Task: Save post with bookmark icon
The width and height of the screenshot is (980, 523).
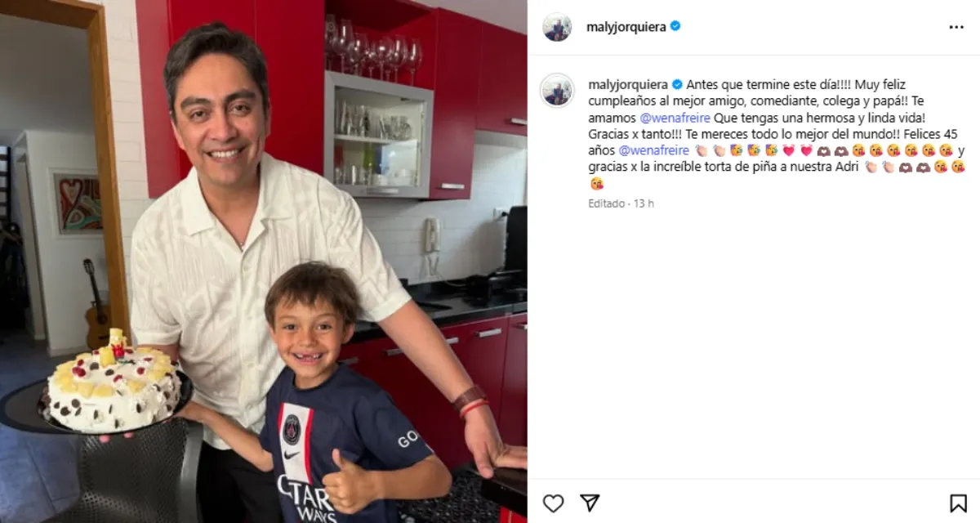Action: [x=958, y=503]
